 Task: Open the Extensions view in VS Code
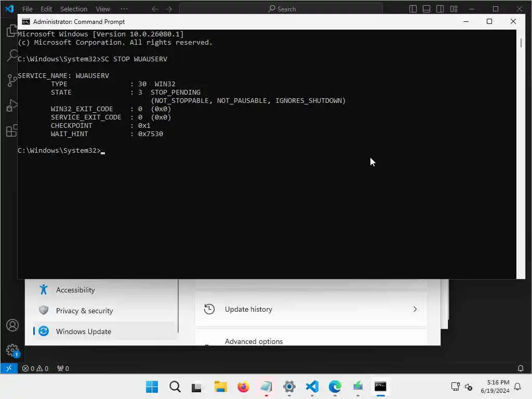tap(11, 130)
